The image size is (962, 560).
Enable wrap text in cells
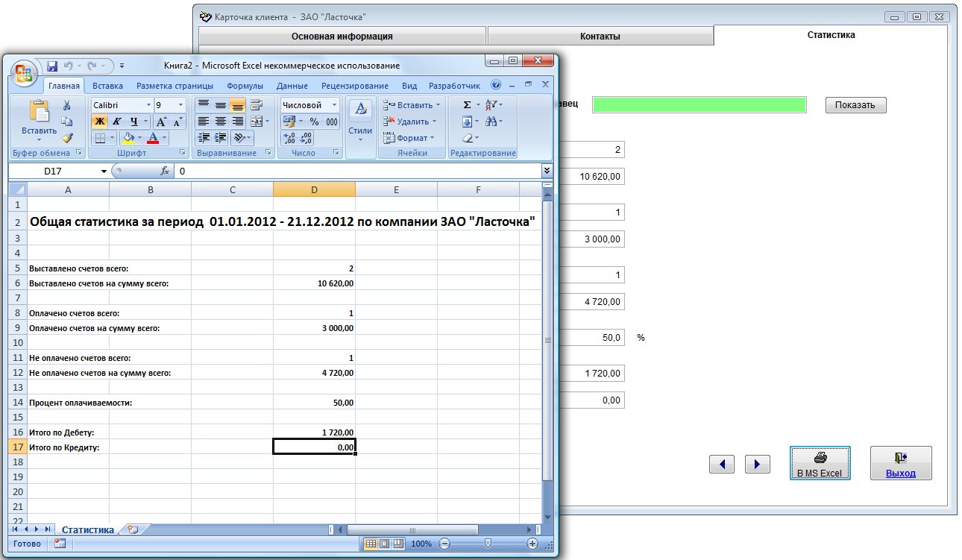257,105
